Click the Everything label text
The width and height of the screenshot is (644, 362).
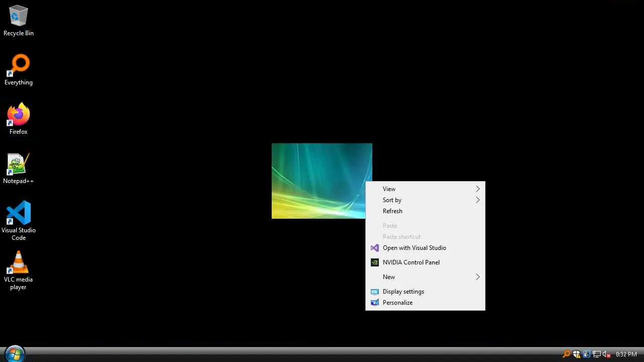[19, 82]
